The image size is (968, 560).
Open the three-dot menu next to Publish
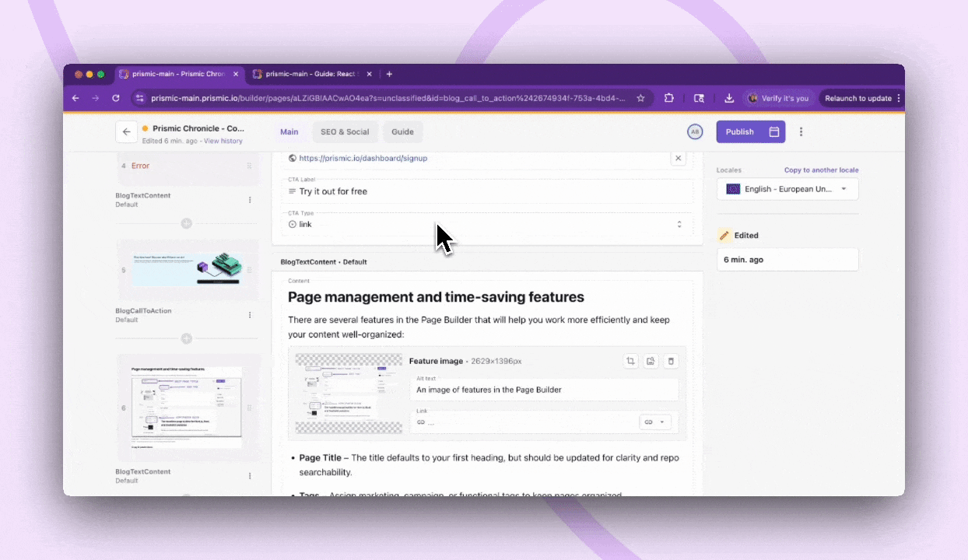pyautogui.click(x=801, y=132)
